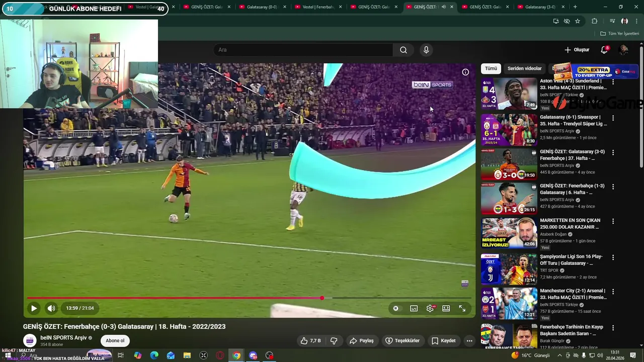The image size is (644, 362).
Task: Open the Chrome profile avatar
Action: 624,21
